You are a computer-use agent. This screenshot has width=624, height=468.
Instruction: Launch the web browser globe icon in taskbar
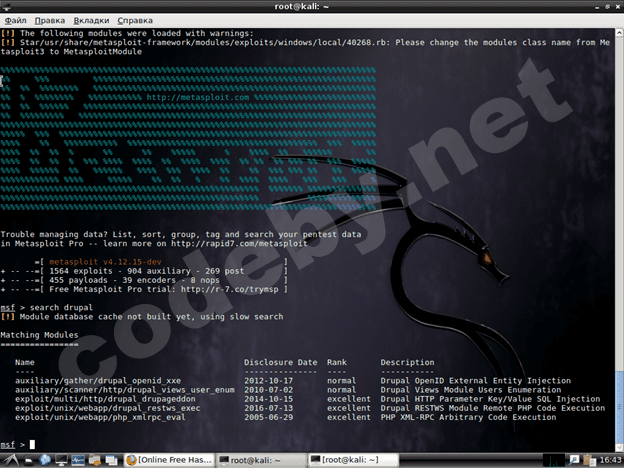[45, 460]
